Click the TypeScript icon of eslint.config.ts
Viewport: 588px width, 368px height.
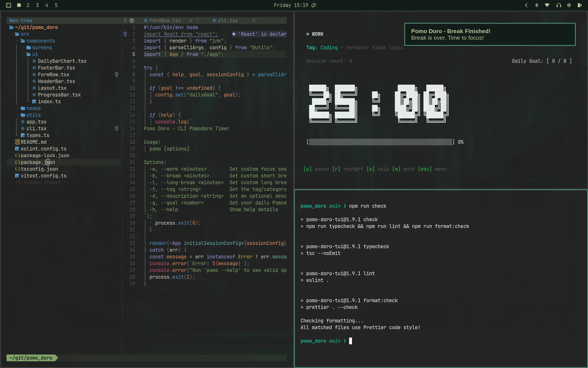(x=17, y=149)
